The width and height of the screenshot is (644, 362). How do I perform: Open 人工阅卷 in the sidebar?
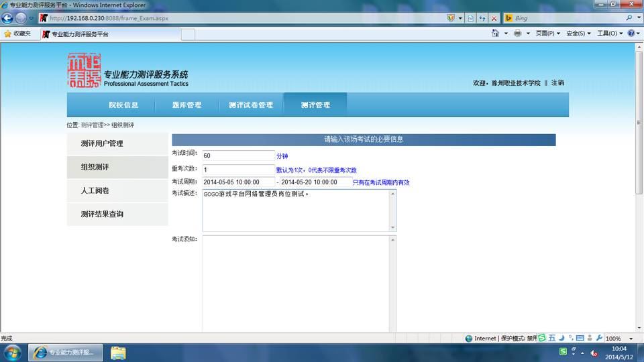point(117,190)
